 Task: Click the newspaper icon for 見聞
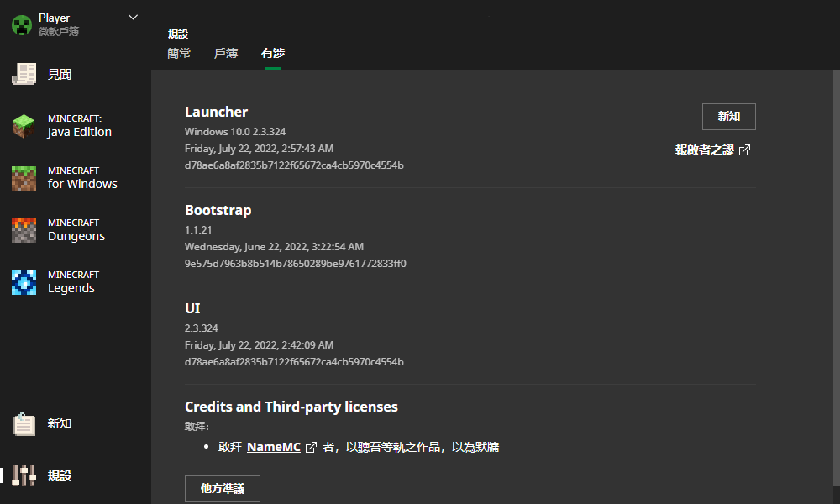tap(24, 74)
